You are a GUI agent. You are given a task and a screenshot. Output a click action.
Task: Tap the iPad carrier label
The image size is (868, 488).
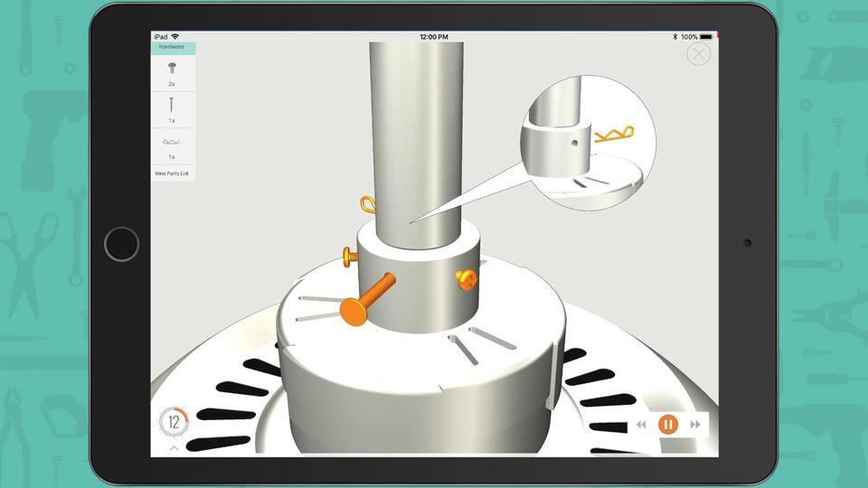161,36
